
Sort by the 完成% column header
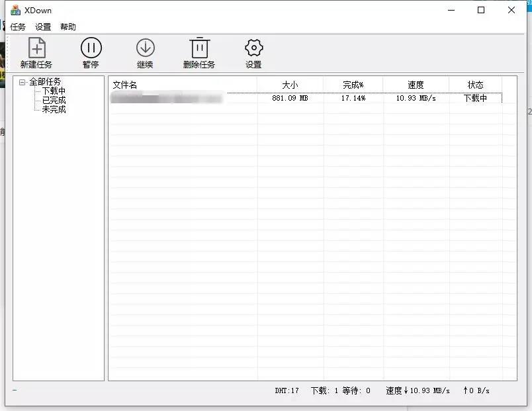[353, 85]
